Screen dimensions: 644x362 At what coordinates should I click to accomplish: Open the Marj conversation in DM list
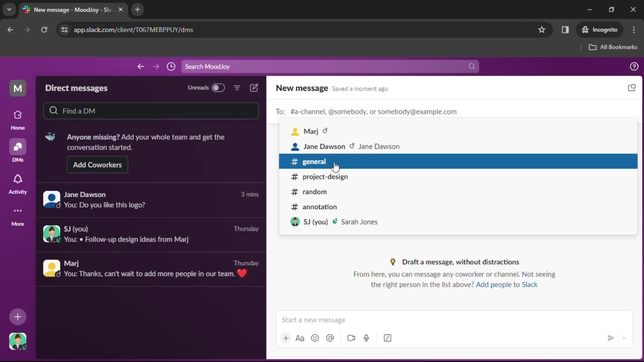pos(151,269)
